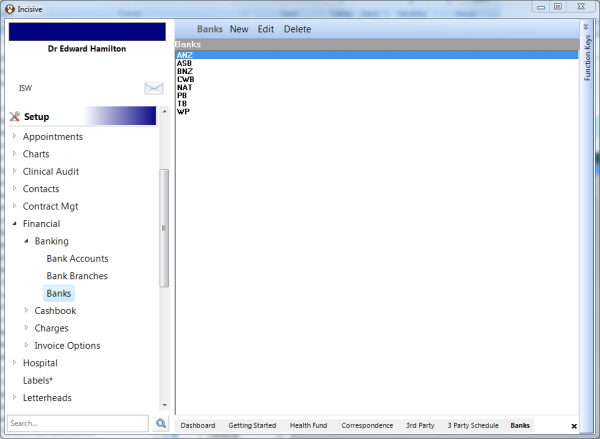Open the mail envelope icon
Image resolution: width=600 pixels, height=439 pixels.
[154, 88]
